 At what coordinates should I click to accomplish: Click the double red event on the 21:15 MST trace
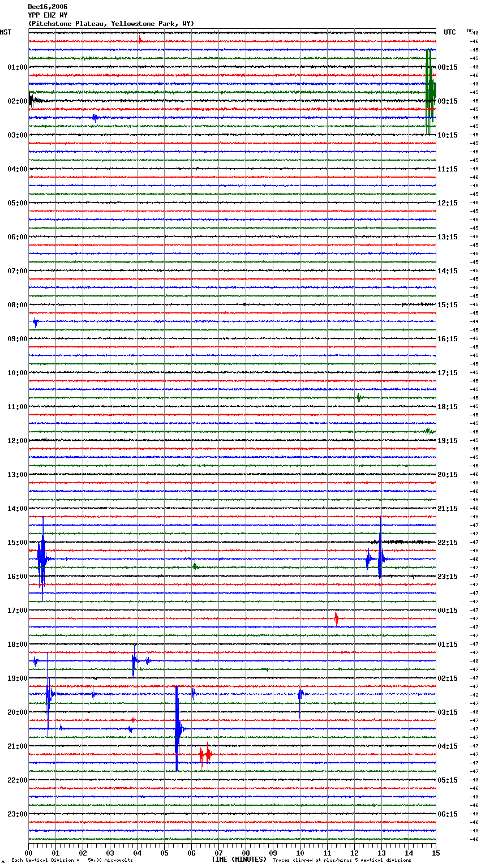[205, 754]
